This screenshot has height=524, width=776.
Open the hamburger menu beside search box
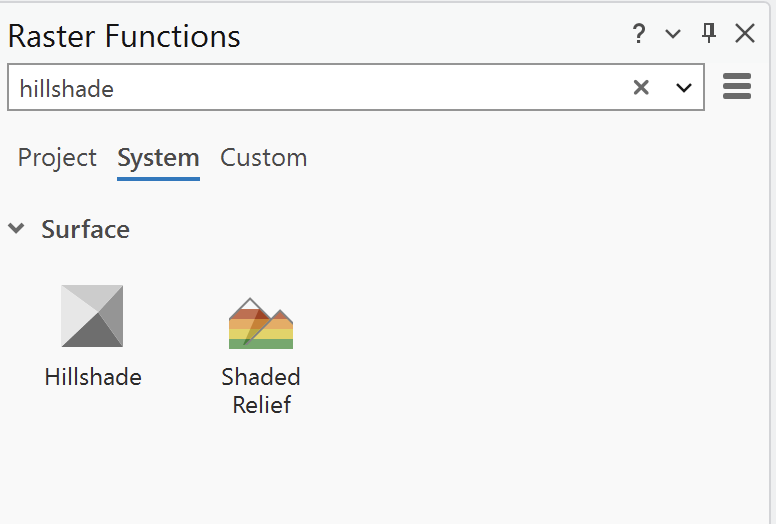[x=737, y=86]
